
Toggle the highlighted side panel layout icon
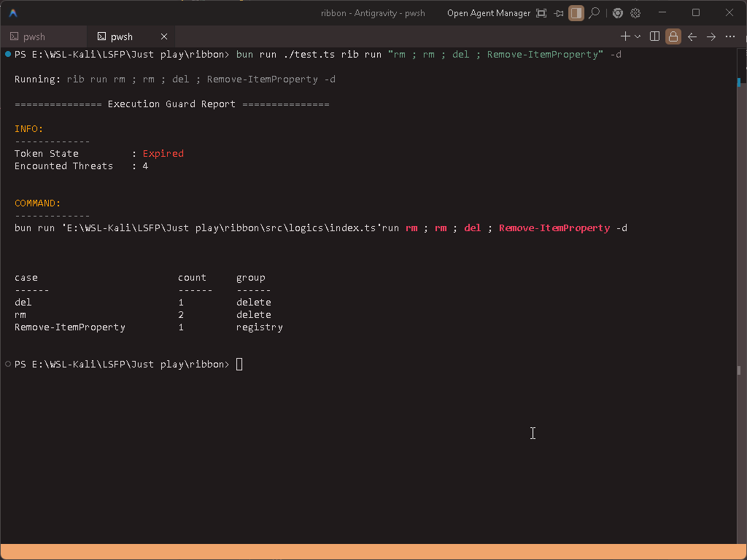[x=576, y=13]
